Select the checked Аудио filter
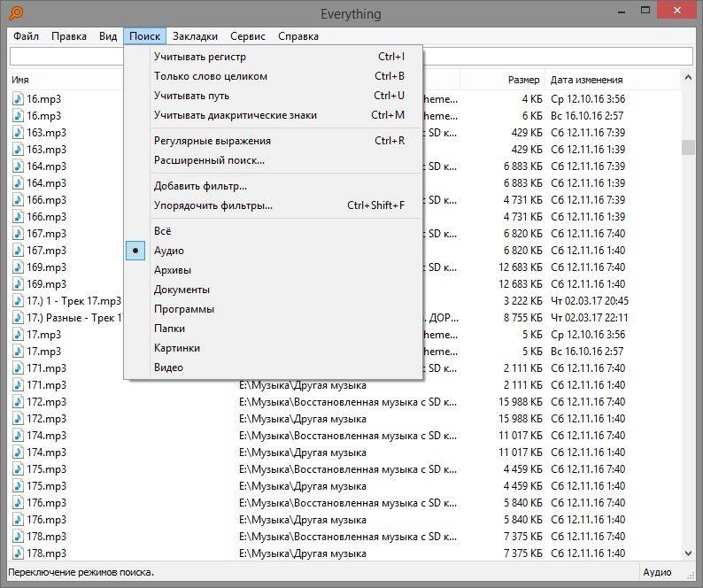Image resolution: width=703 pixels, height=588 pixels. point(273,251)
